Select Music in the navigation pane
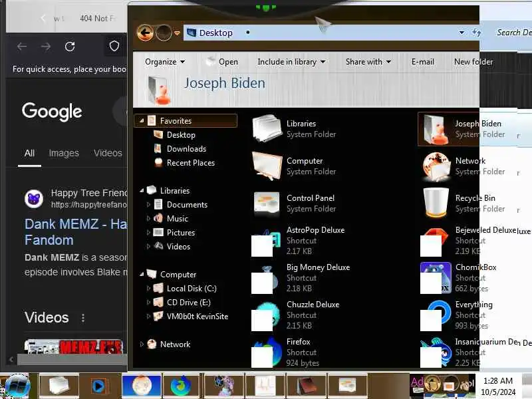532x399 pixels. [177, 219]
